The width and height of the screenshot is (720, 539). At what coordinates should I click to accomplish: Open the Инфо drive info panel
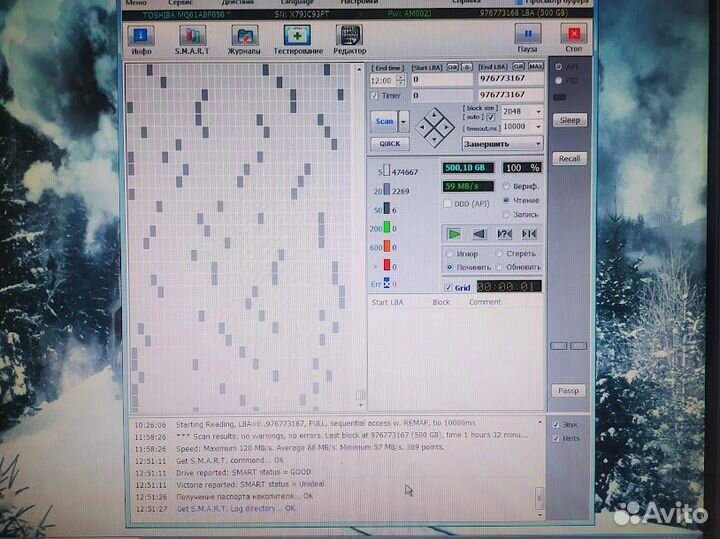click(x=142, y=39)
